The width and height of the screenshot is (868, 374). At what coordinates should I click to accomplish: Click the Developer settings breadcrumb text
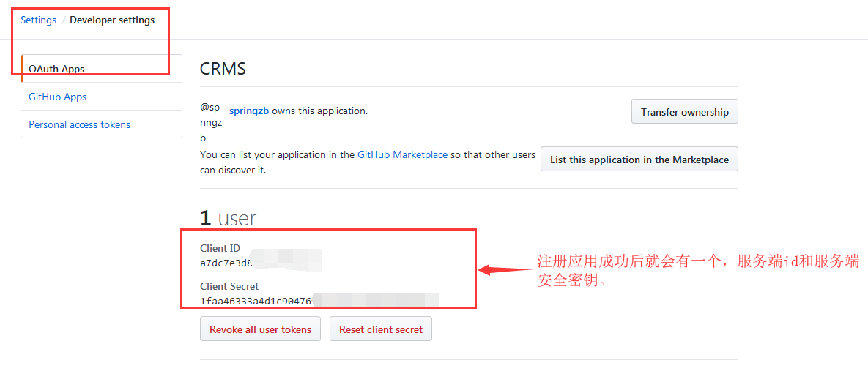112,20
